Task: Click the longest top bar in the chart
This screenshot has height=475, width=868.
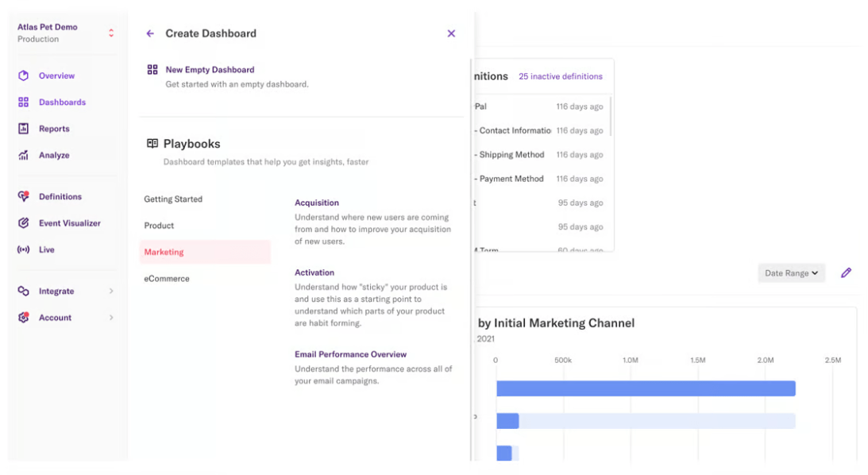Action: [646, 388]
